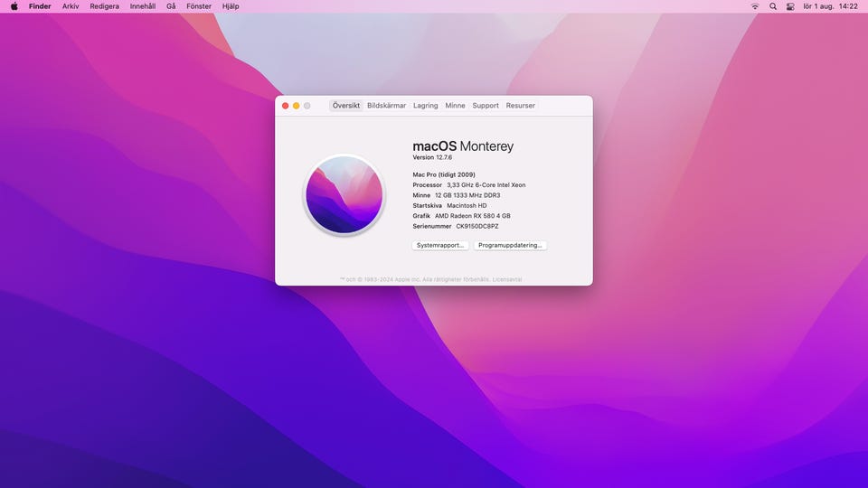Open Control Center icon
The image size is (868, 488).
pos(790,6)
